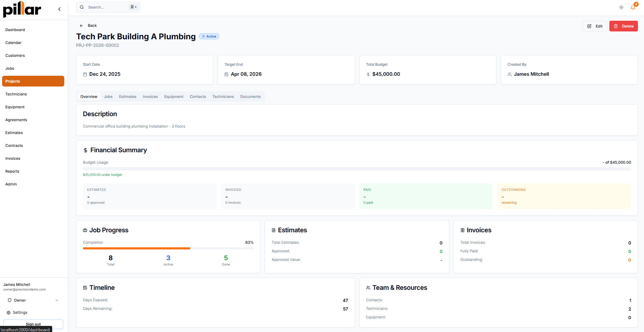
Task: Open the Documents tab
Action: click(x=250, y=97)
